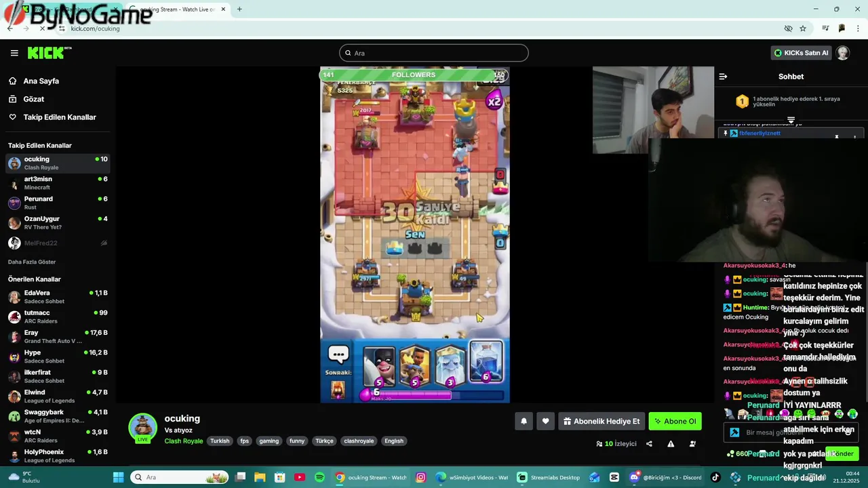Click the chat message input field
This screenshot has width=868, height=488.
[791, 432]
